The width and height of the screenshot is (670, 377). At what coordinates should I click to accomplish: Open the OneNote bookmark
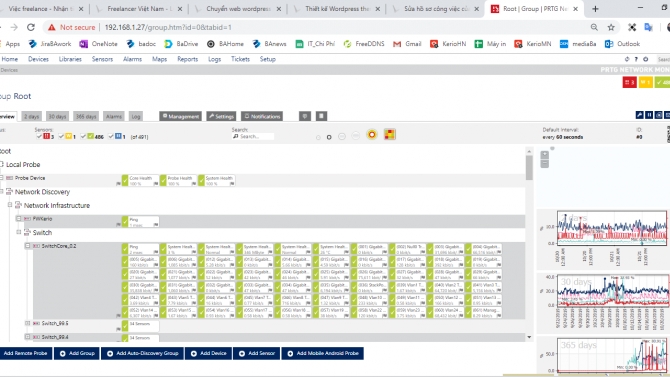pos(99,44)
